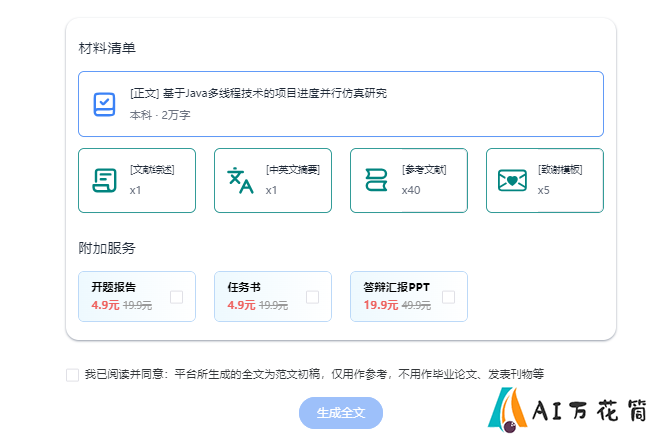Select the [正文] thesis card
667x438 pixels.
341,104
